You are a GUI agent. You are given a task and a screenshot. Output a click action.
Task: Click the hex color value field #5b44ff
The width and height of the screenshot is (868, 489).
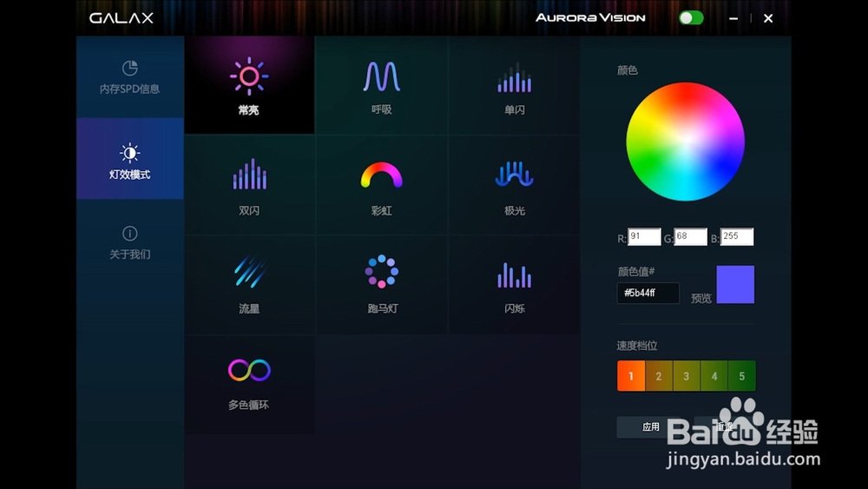(648, 293)
